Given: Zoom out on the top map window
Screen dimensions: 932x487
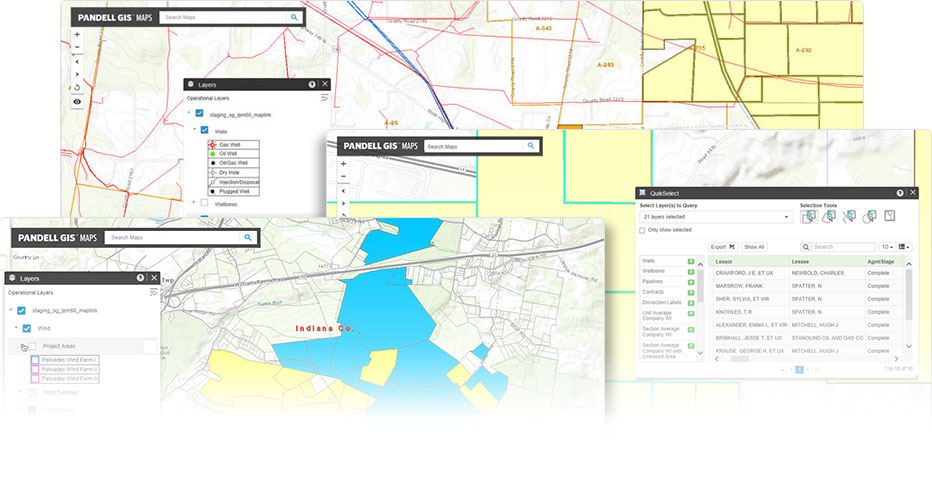Looking at the screenshot, I should (77, 47).
